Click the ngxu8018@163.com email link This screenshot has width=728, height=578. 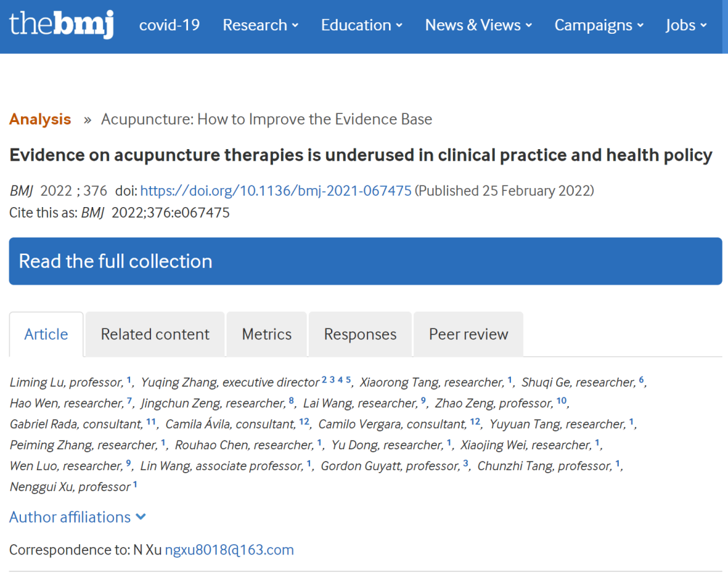pos(229,550)
